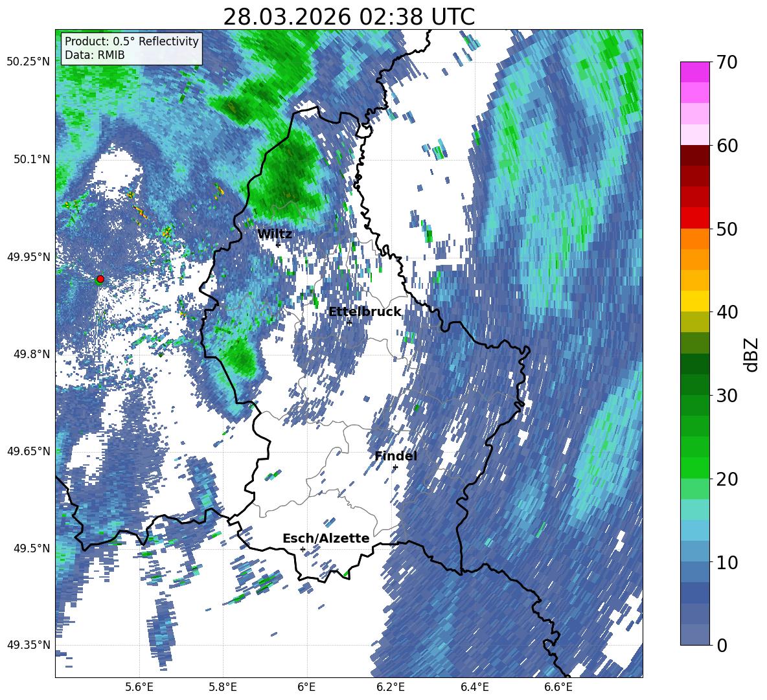Screen dimensions: 767x700
Task: Click the colorbar 30 tick label
Action: 727,395
